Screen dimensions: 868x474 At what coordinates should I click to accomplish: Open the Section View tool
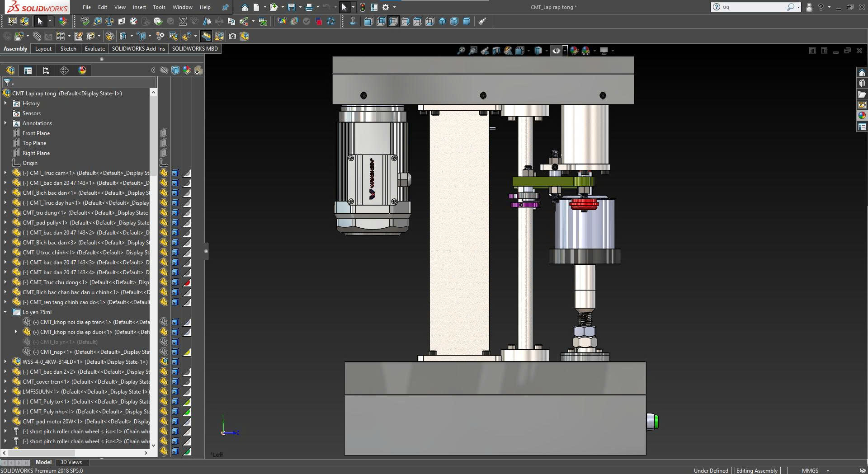point(496,51)
